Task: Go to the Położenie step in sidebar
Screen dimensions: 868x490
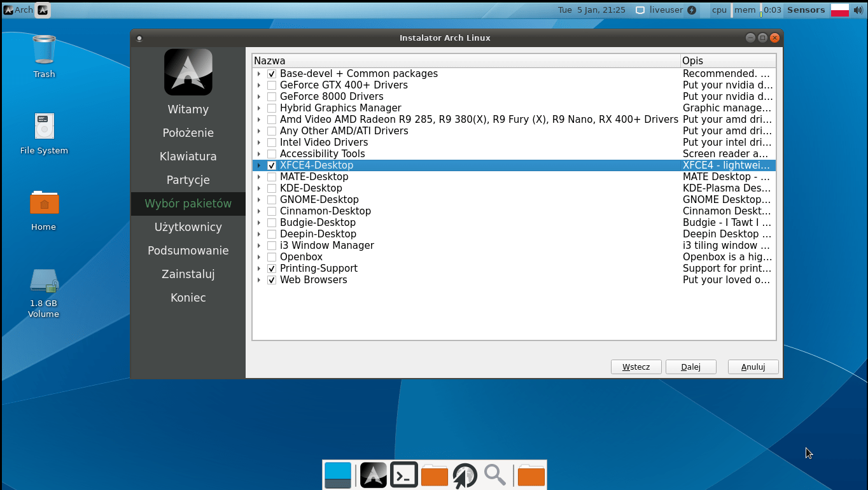Action: point(188,133)
